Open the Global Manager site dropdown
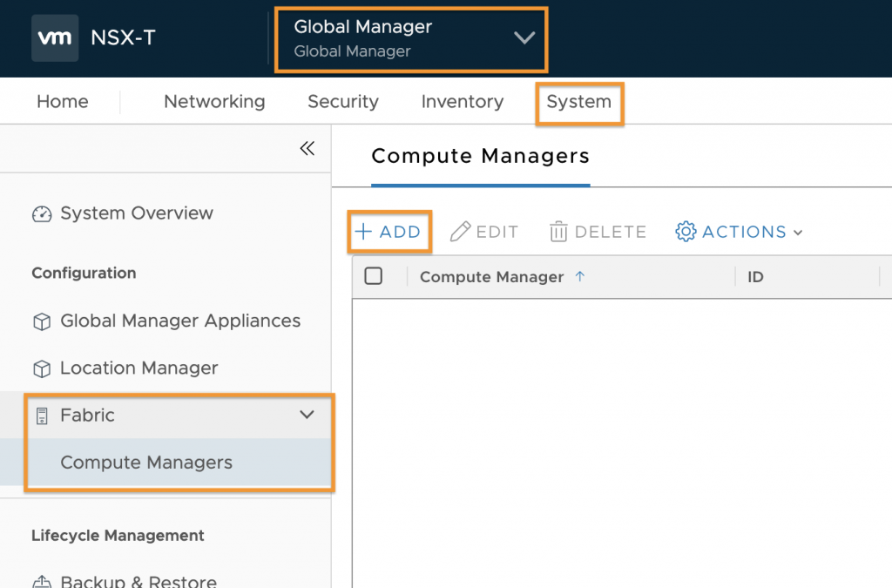Image resolution: width=892 pixels, height=588 pixels. coord(411,38)
